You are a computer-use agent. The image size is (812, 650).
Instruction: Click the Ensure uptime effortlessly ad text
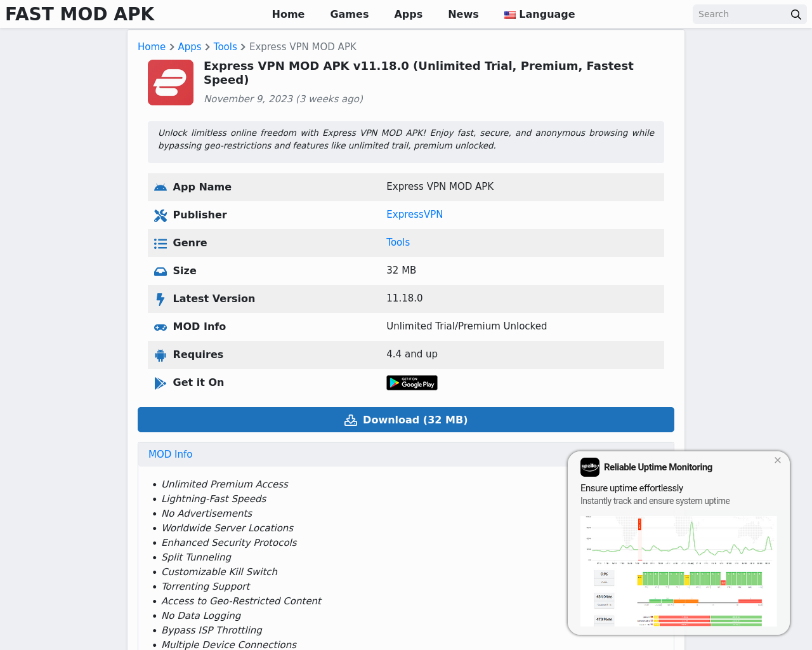[x=632, y=488]
